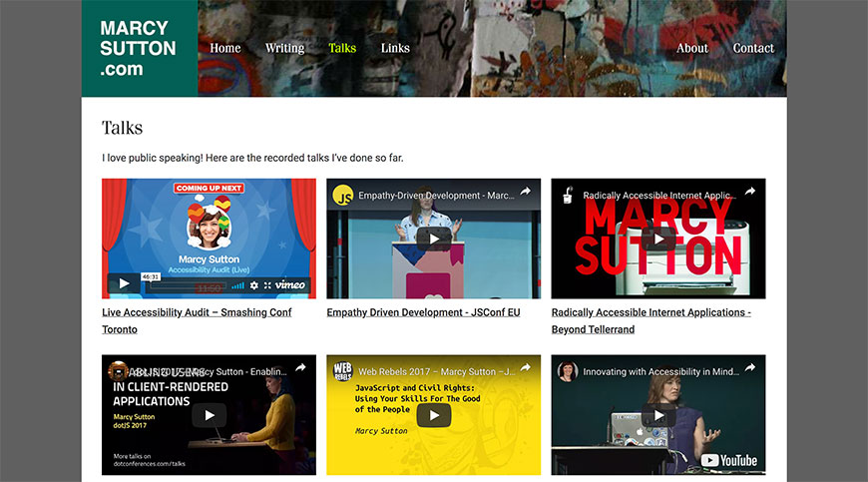Open the About page
The image size is (868, 482).
tap(691, 48)
